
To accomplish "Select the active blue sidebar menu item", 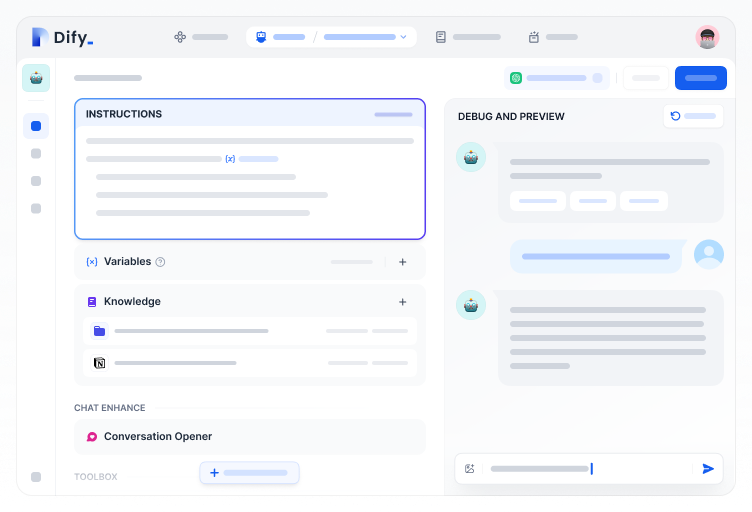I will click(x=36, y=126).
